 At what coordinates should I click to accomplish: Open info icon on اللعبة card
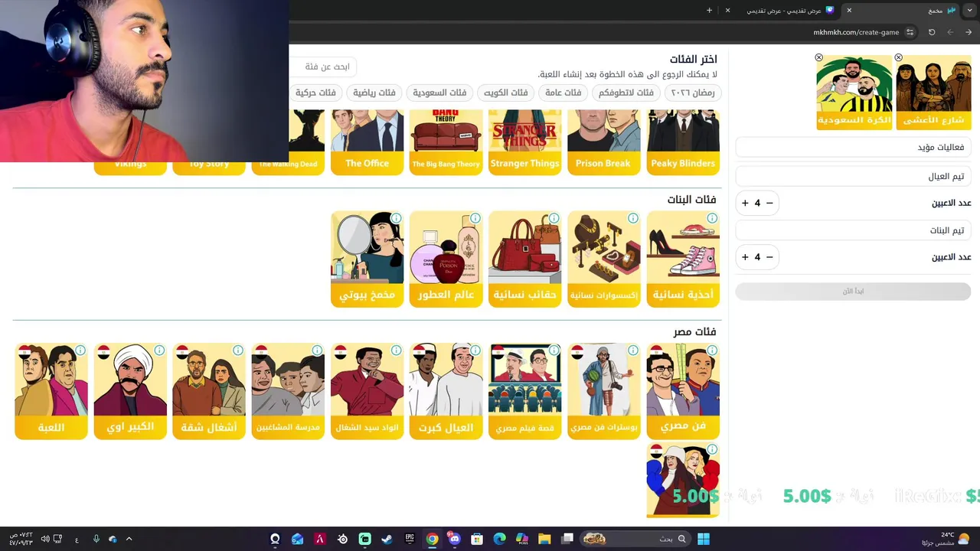(x=80, y=350)
